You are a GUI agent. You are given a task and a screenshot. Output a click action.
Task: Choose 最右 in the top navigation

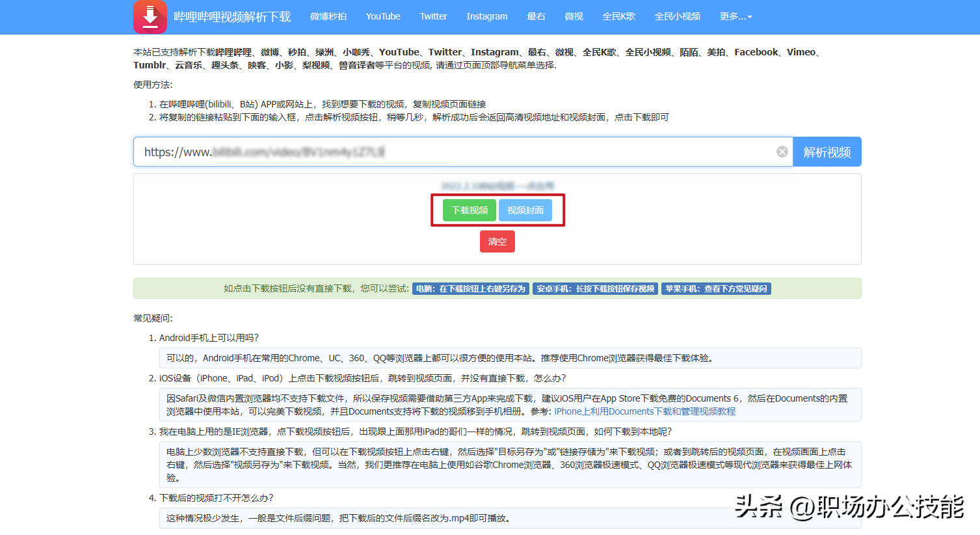click(536, 16)
